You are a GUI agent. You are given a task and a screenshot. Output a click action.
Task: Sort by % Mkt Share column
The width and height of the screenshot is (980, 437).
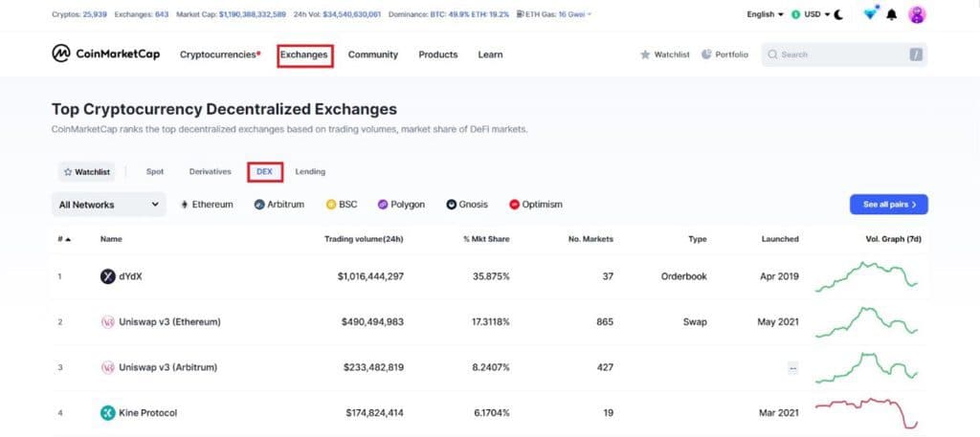(x=487, y=239)
